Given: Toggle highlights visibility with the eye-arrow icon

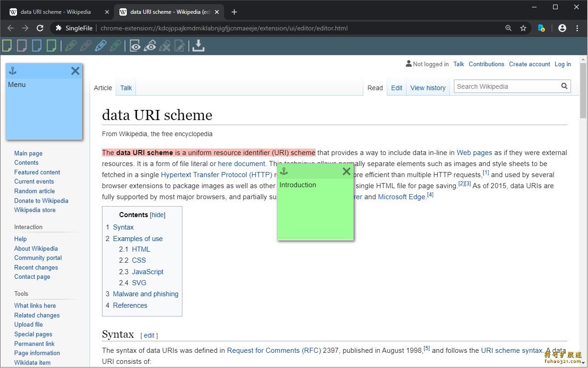Looking at the screenshot, I should pos(150,46).
